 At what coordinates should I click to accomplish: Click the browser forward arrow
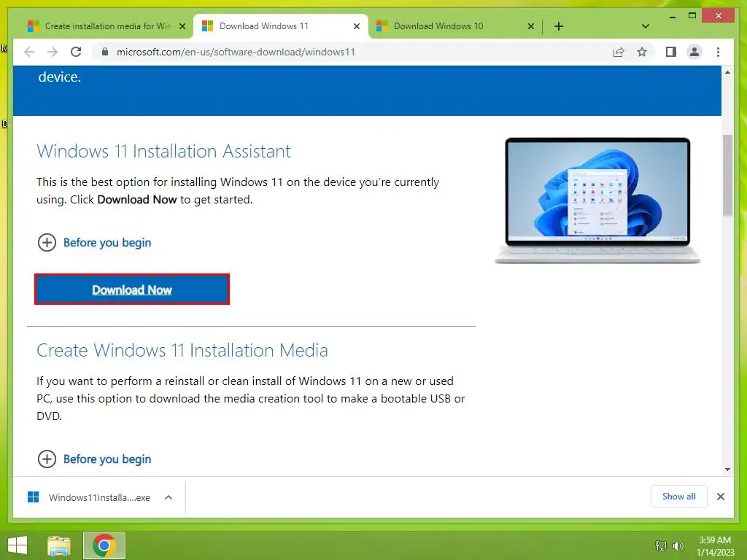[x=53, y=52]
